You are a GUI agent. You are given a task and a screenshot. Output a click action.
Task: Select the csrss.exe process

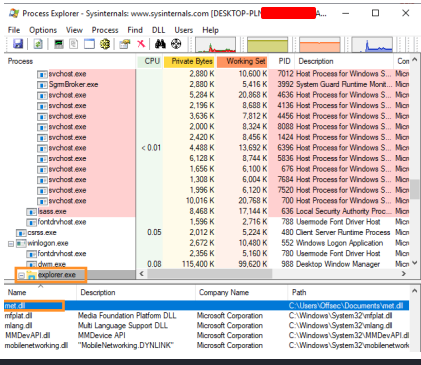pyautogui.click(x=42, y=233)
